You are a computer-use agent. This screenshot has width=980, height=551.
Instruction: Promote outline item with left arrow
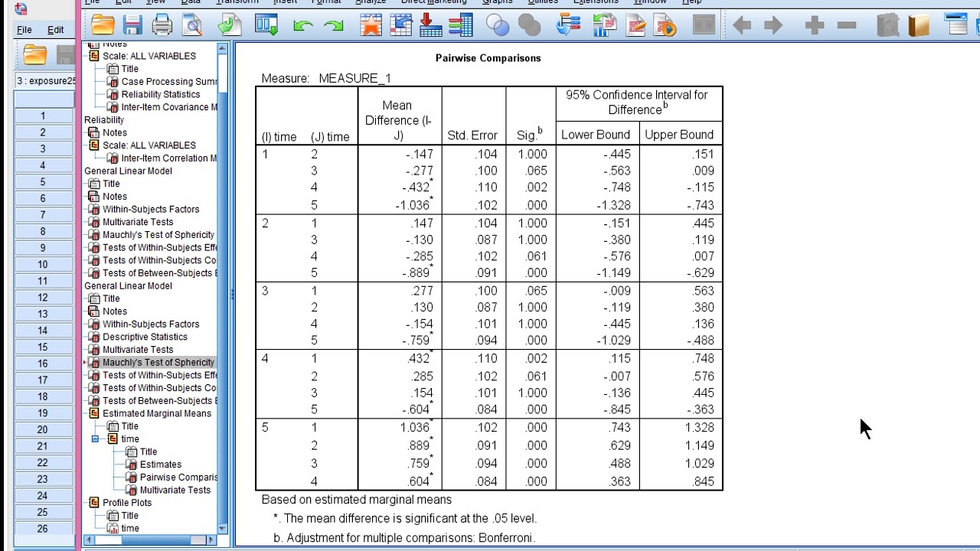742,25
